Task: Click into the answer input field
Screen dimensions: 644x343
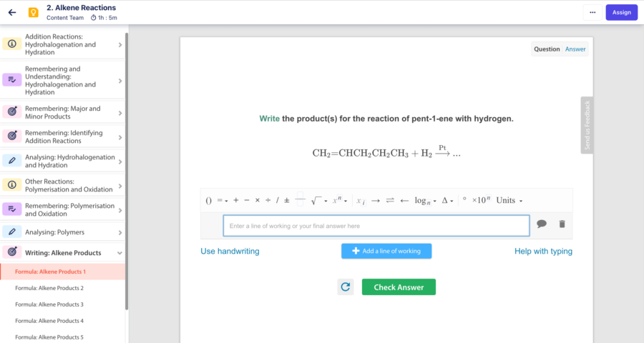Action: (376, 226)
